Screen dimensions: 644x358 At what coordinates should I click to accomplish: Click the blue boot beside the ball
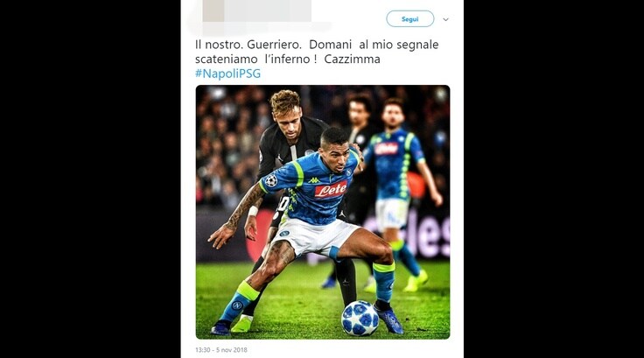click(x=388, y=318)
